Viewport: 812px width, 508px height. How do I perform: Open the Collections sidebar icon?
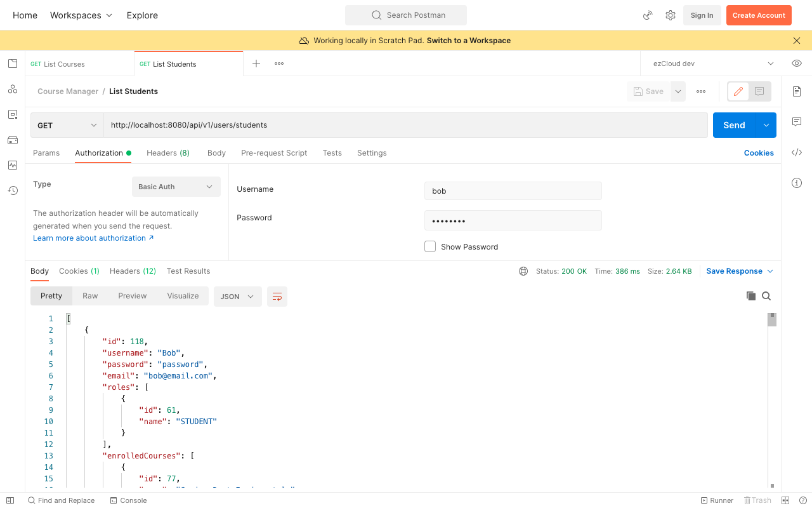coord(13,63)
